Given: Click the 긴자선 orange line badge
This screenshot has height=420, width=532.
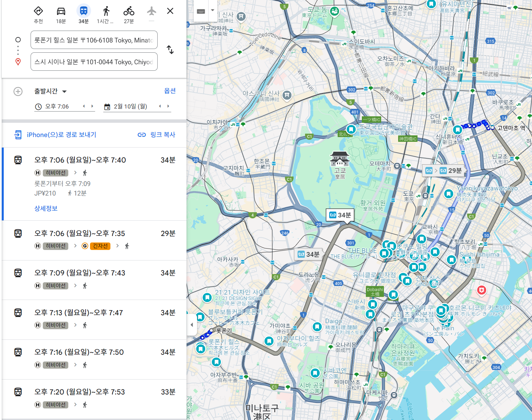Looking at the screenshot, I should [100, 246].
